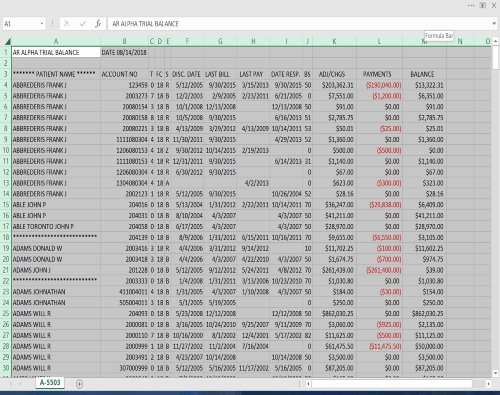
Task: Click the ADJ/CHGS header cell
Action: coord(334,74)
